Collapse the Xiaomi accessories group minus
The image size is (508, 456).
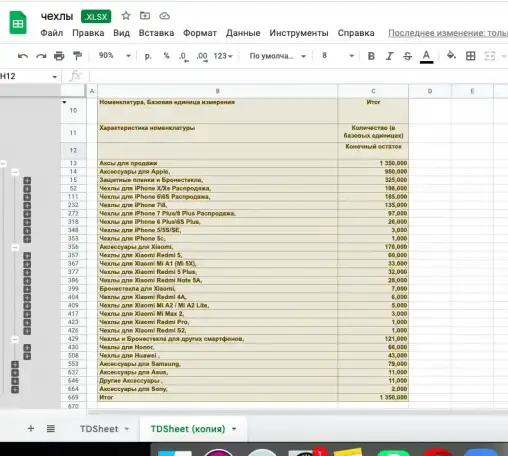click(15, 248)
